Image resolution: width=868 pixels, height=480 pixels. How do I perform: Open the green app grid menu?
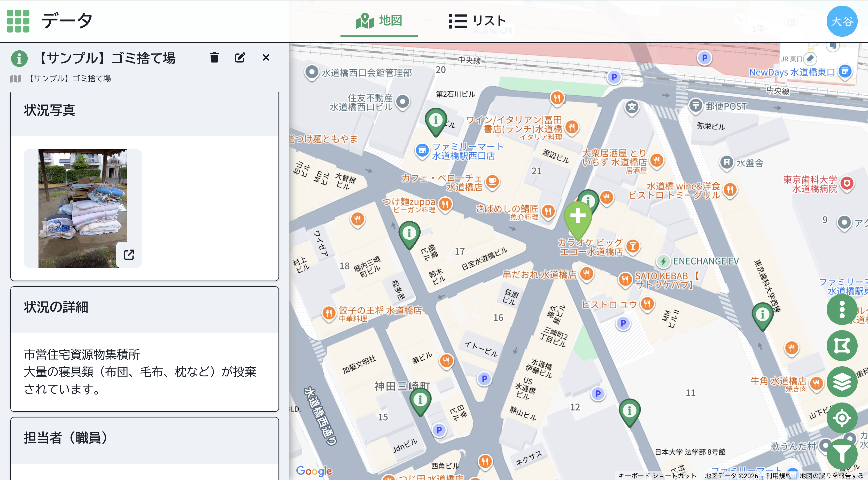tap(18, 21)
